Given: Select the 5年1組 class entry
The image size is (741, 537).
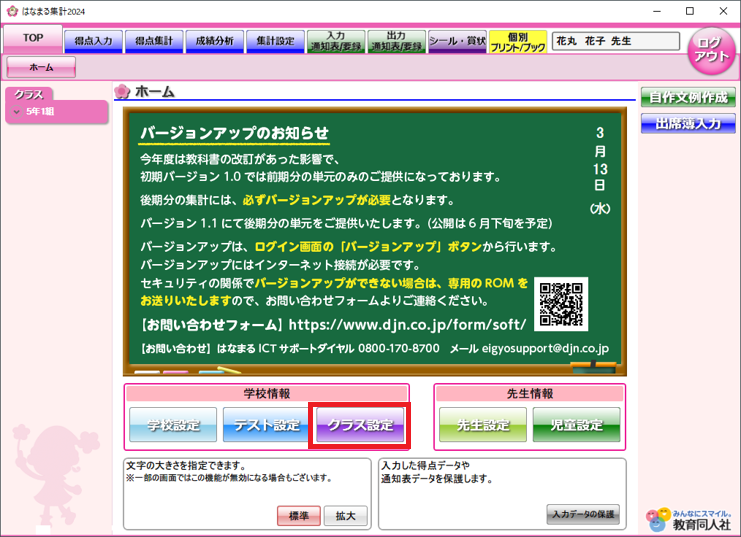Looking at the screenshot, I should tap(57, 112).
